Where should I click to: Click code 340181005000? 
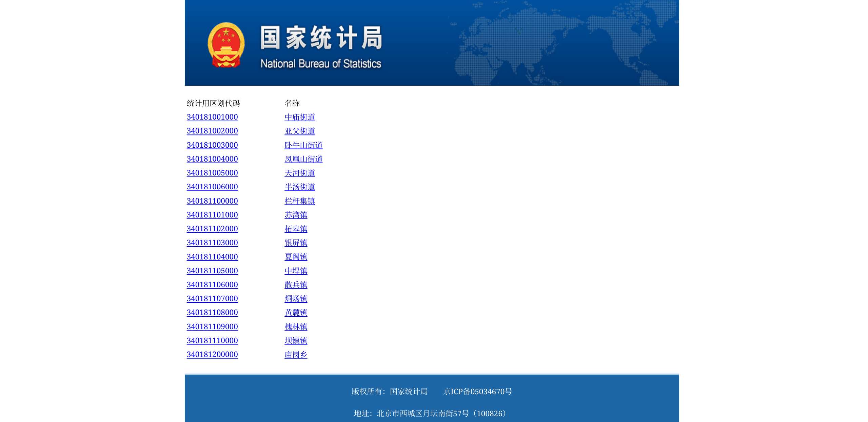tap(212, 173)
